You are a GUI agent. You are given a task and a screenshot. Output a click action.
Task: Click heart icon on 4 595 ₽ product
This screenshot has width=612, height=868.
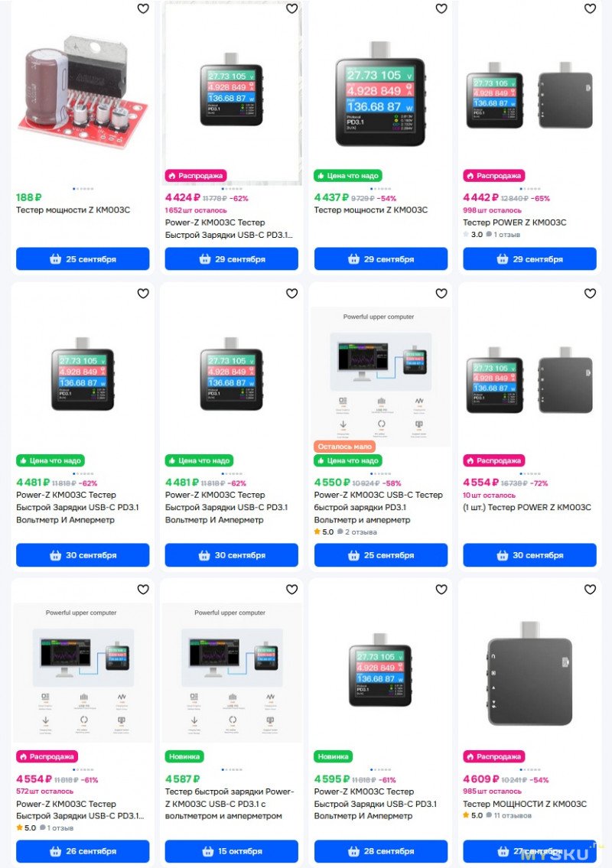tap(441, 590)
